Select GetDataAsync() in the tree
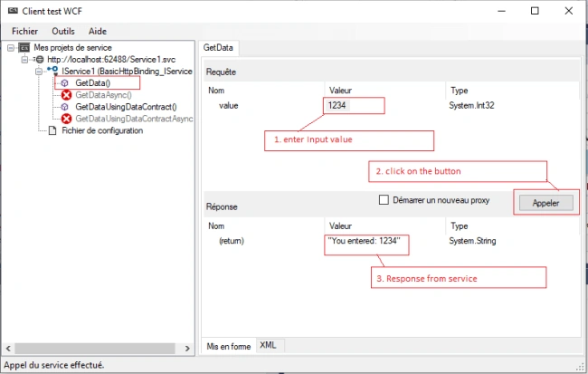Image resolution: width=588 pixels, height=374 pixels. pyautogui.click(x=103, y=95)
